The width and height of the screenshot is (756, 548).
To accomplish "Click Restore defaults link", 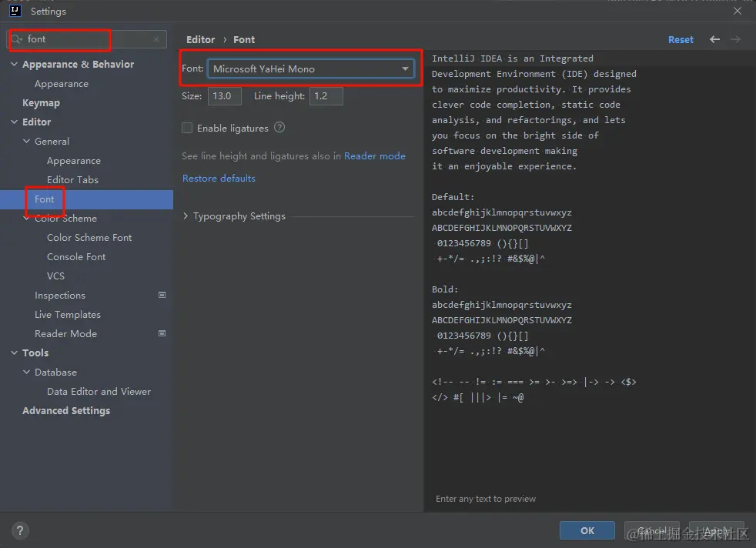I will tap(219, 179).
